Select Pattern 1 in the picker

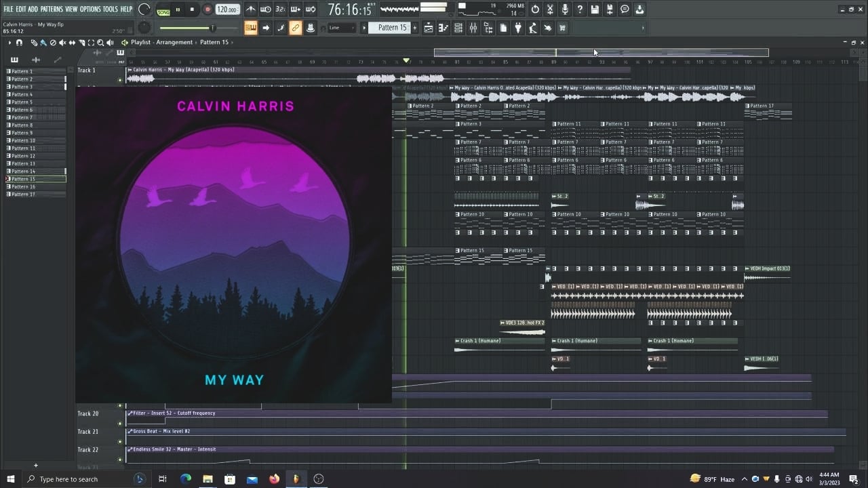pos(36,71)
